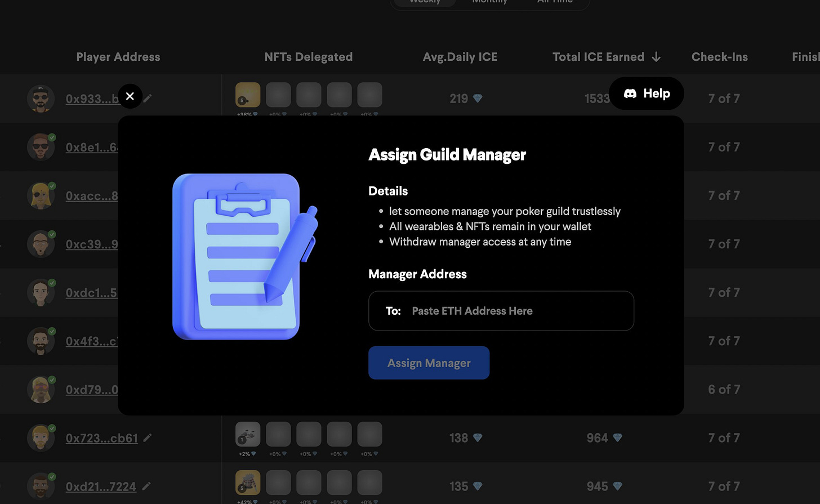Click Avg.Daily ICE column header
The height and width of the screenshot is (504, 820).
tap(460, 57)
